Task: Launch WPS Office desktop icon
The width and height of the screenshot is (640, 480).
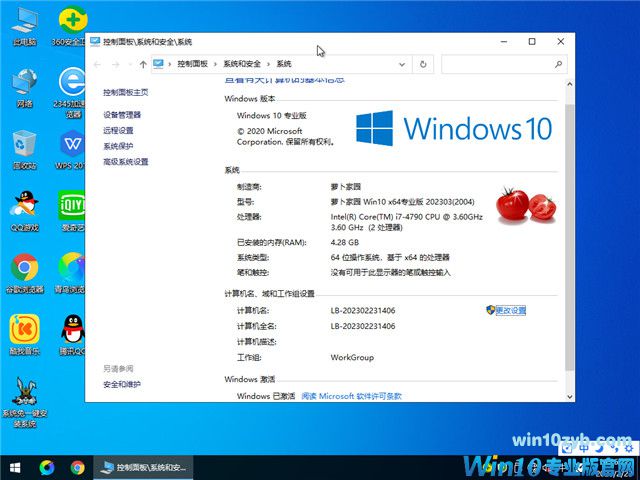Action: pyautogui.click(x=71, y=150)
